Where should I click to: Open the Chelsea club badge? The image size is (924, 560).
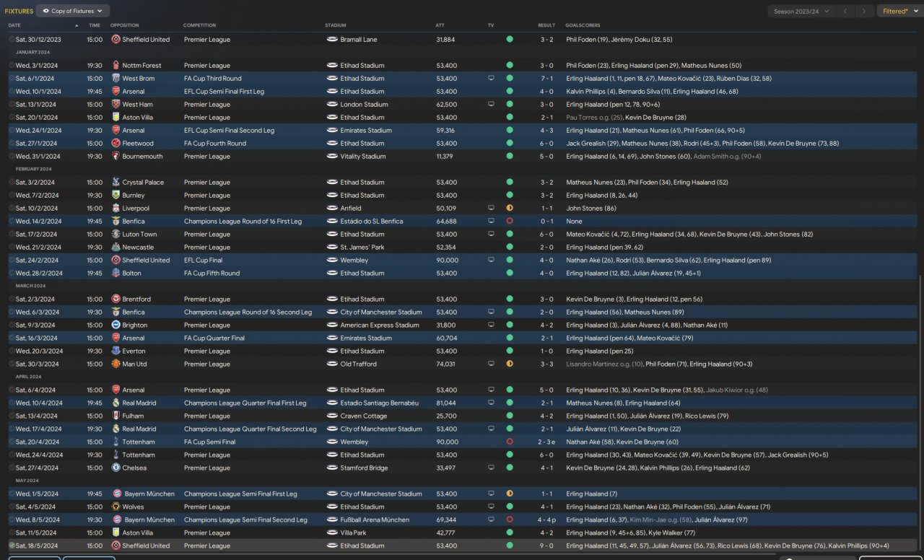coord(116,468)
